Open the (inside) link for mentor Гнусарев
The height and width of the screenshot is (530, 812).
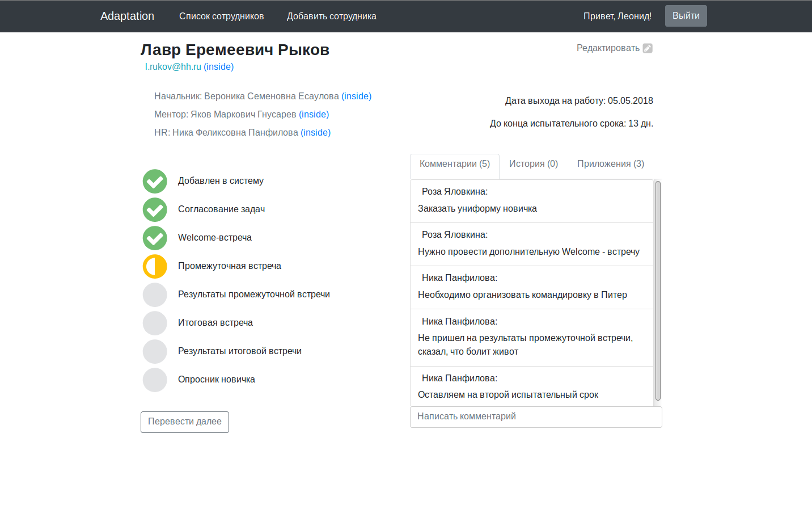[314, 115]
